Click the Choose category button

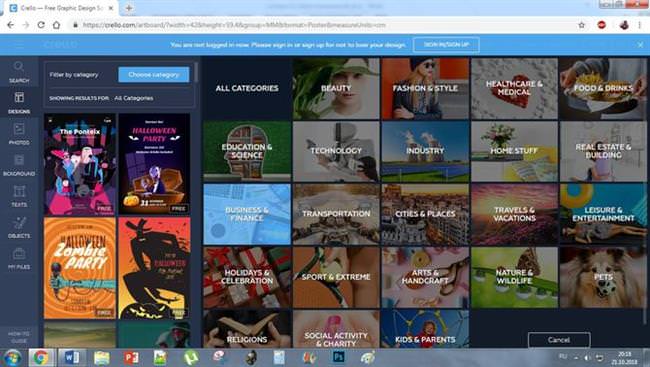coord(154,75)
